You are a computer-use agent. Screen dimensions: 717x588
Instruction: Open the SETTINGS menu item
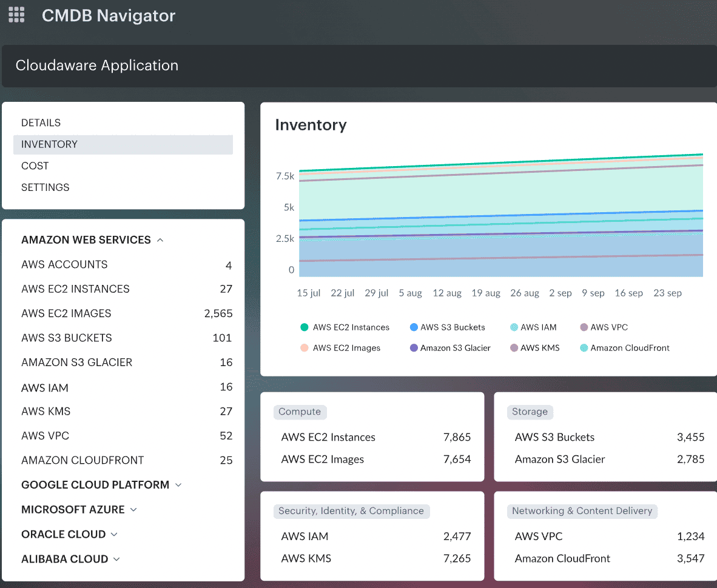45,187
